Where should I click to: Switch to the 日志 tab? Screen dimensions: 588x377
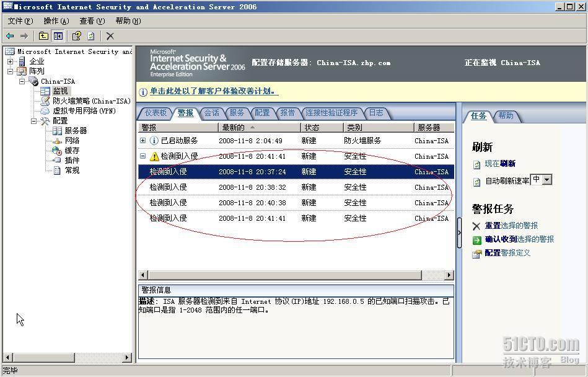point(375,113)
